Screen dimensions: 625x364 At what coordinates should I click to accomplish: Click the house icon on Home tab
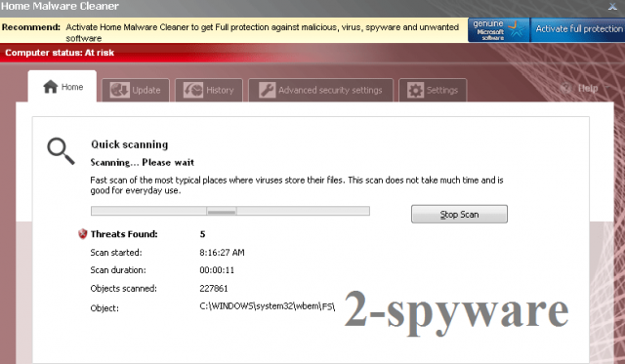pos(51,87)
